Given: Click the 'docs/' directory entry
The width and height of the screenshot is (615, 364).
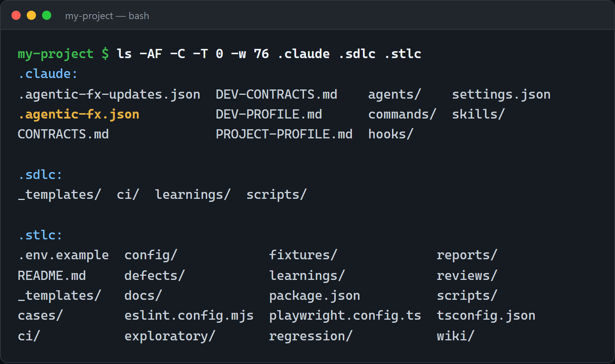Looking at the screenshot, I should pos(143,296).
